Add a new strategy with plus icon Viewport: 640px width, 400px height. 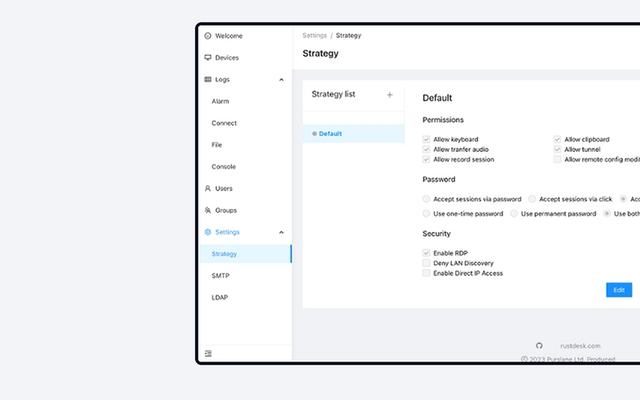pos(390,95)
